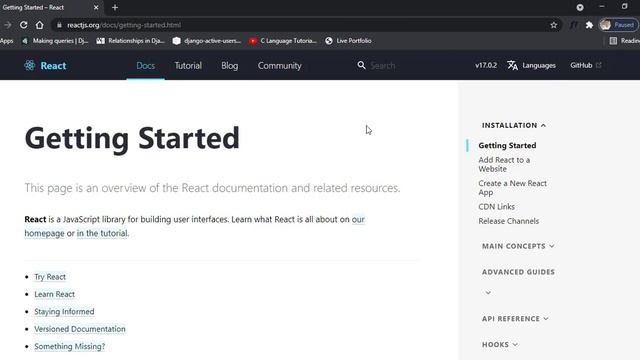Open the Live Portfolio bookmark
The height and width of the screenshot is (360, 640).
348,41
